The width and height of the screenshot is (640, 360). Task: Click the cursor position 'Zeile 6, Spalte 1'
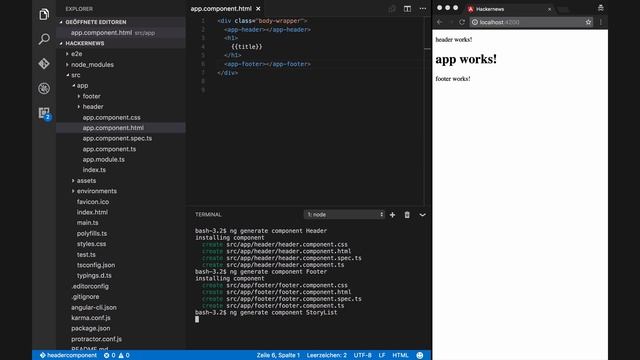tap(278, 355)
